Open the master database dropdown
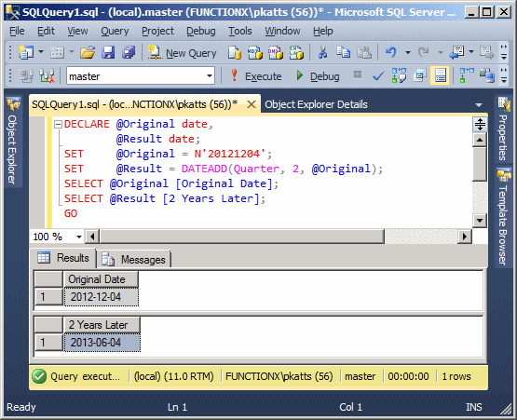517x420 pixels. 210,76
